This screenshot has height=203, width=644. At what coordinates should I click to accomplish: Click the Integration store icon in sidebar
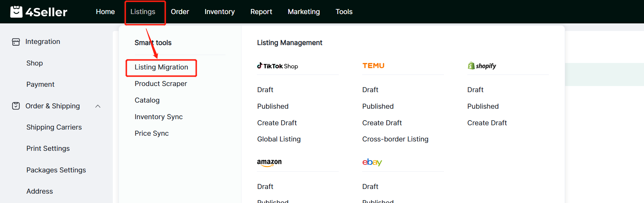pos(16,42)
